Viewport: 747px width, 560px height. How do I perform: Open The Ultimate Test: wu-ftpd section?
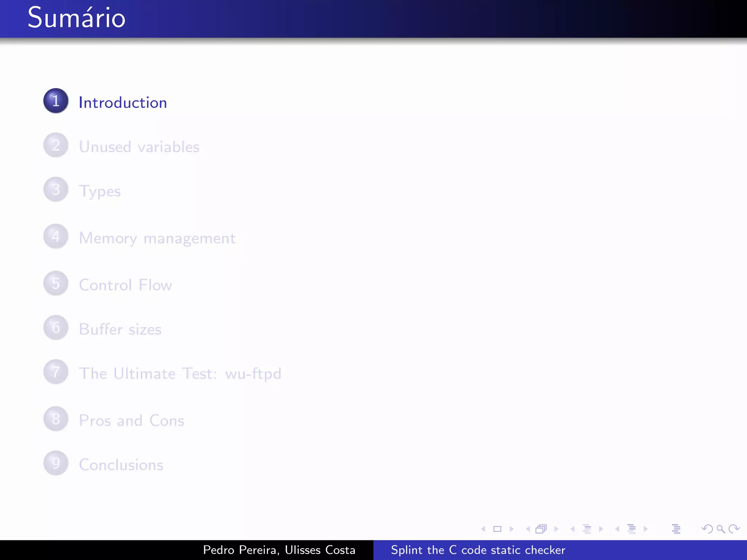click(180, 374)
